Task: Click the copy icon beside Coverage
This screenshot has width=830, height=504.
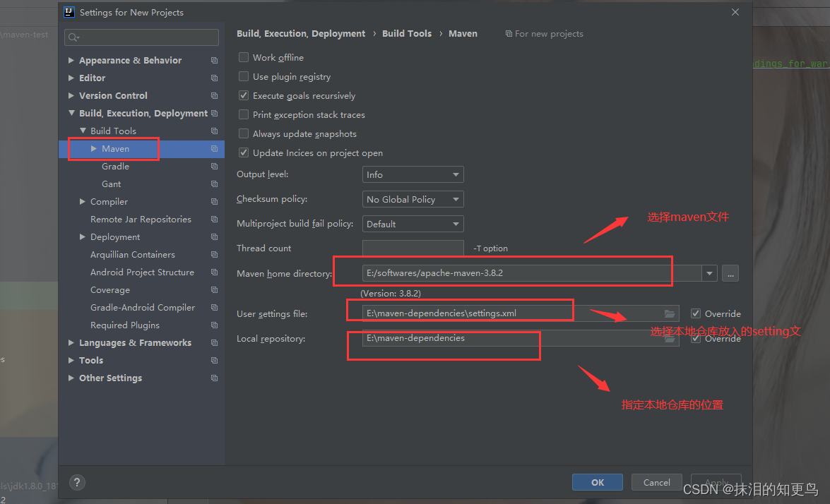Action: point(214,290)
